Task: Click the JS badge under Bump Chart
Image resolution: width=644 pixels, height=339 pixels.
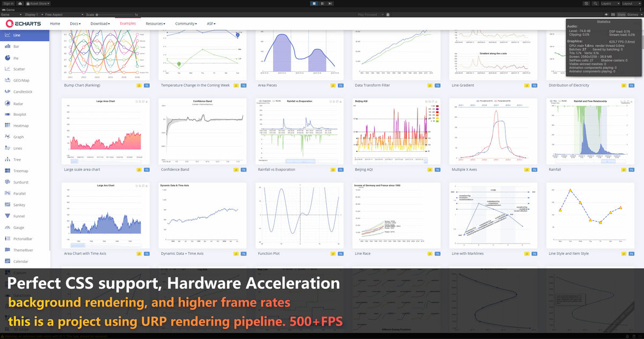Action: click(139, 85)
